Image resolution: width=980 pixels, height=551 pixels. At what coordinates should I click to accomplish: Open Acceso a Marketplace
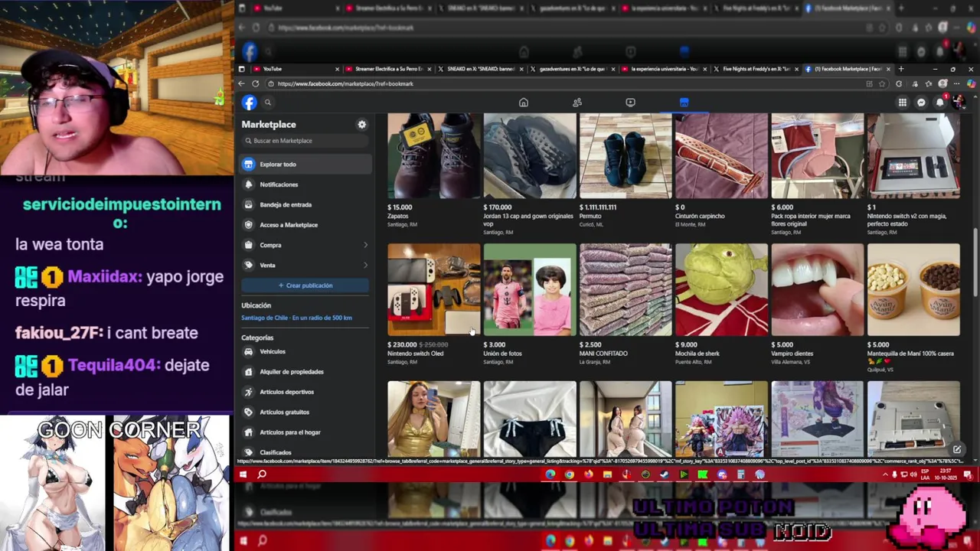point(305,225)
